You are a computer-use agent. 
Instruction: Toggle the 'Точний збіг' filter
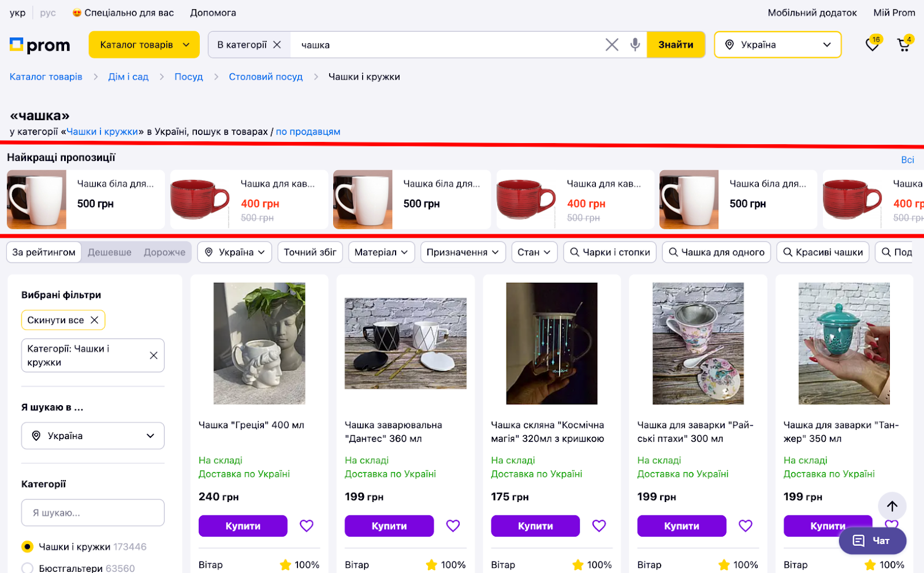click(310, 252)
